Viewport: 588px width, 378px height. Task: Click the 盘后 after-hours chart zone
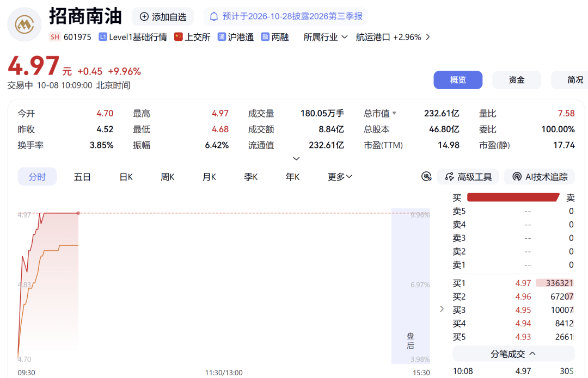pyautogui.click(x=411, y=286)
